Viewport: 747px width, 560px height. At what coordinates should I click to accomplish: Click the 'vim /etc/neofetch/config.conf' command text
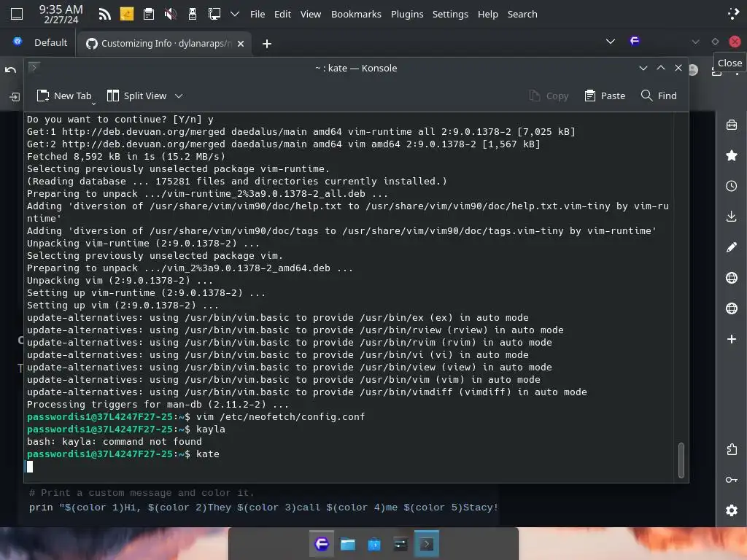tap(281, 416)
